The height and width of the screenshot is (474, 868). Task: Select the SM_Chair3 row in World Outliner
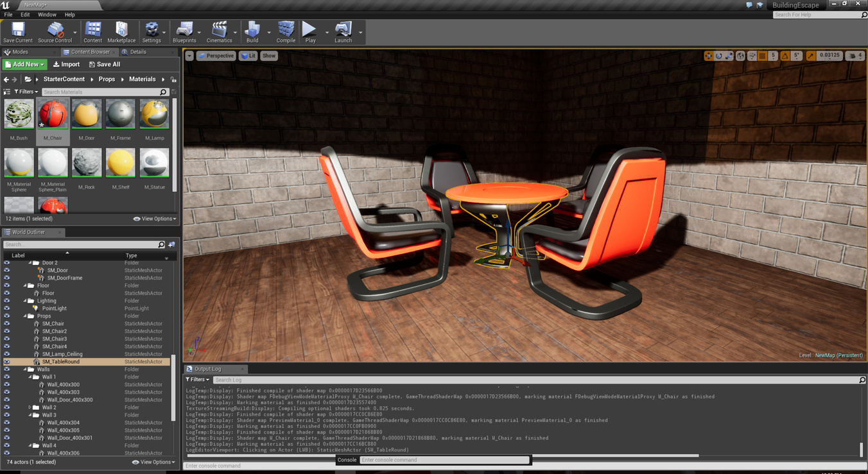coord(87,339)
